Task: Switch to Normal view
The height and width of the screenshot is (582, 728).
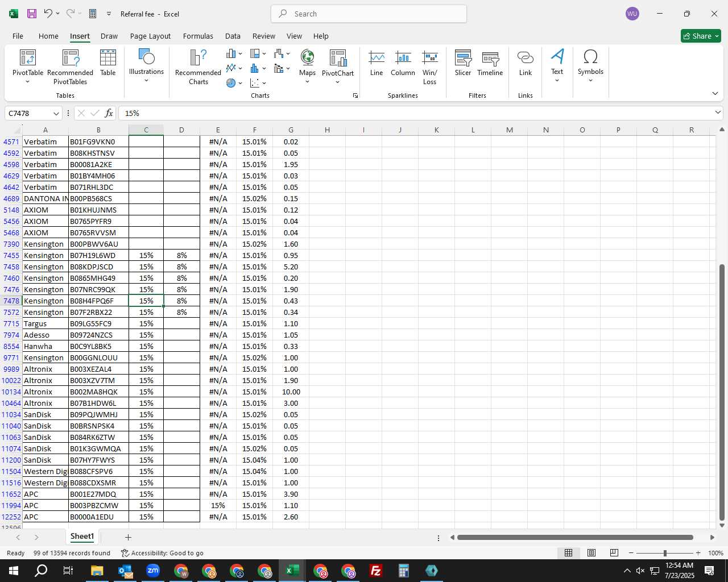Action: click(568, 553)
